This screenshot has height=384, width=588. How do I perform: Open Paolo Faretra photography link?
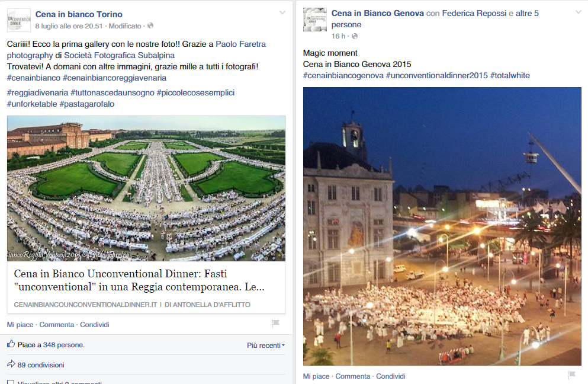pos(137,50)
